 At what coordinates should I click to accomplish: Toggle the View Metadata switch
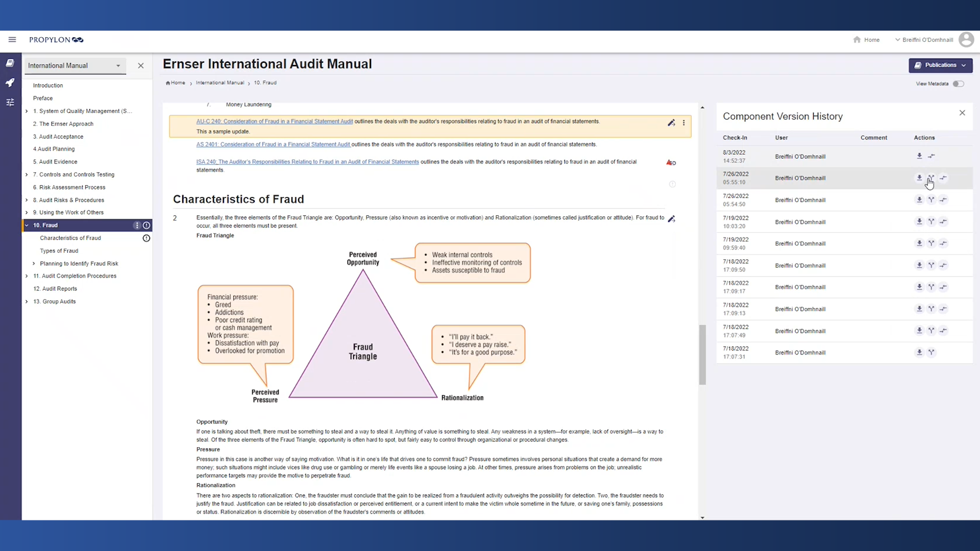959,84
